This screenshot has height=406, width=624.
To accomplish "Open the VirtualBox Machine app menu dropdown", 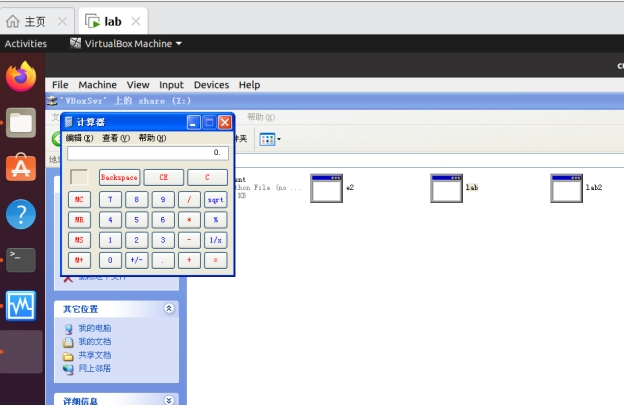I will (126, 43).
